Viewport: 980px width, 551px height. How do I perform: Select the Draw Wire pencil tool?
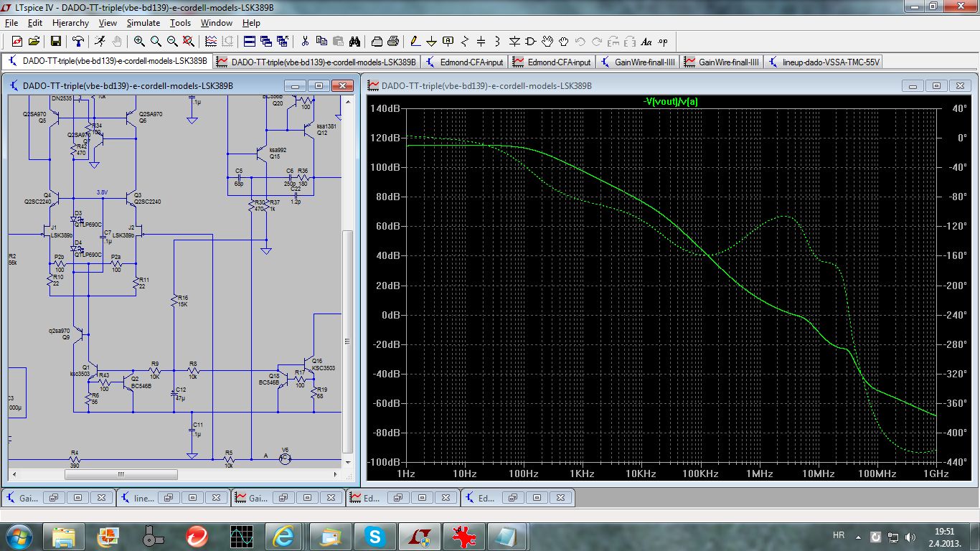pyautogui.click(x=415, y=42)
